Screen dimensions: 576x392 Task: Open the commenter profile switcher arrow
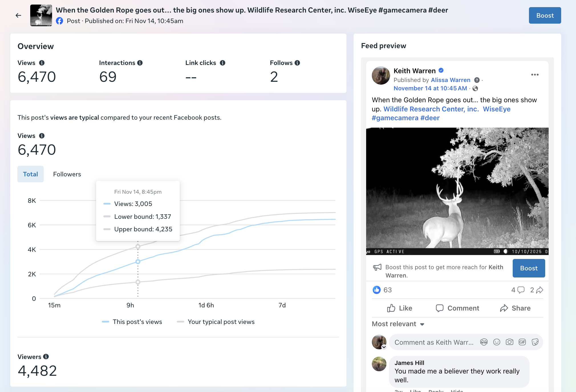click(384, 347)
